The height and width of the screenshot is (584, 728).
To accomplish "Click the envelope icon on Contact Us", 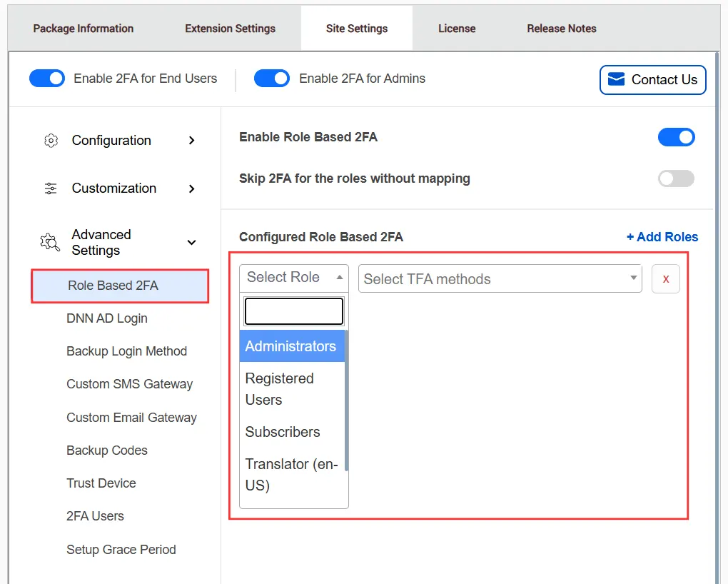I will coord(616,79).
